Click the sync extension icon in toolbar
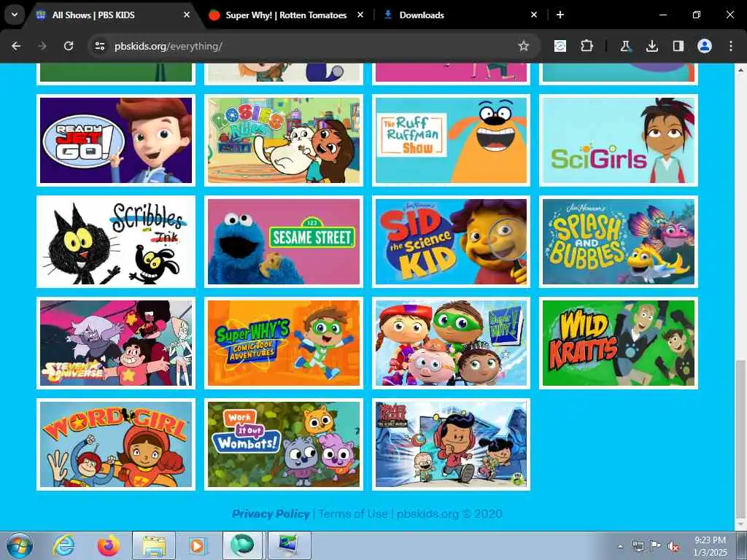The height and width of the screenshot is (560, 747). tap(560, 46)
